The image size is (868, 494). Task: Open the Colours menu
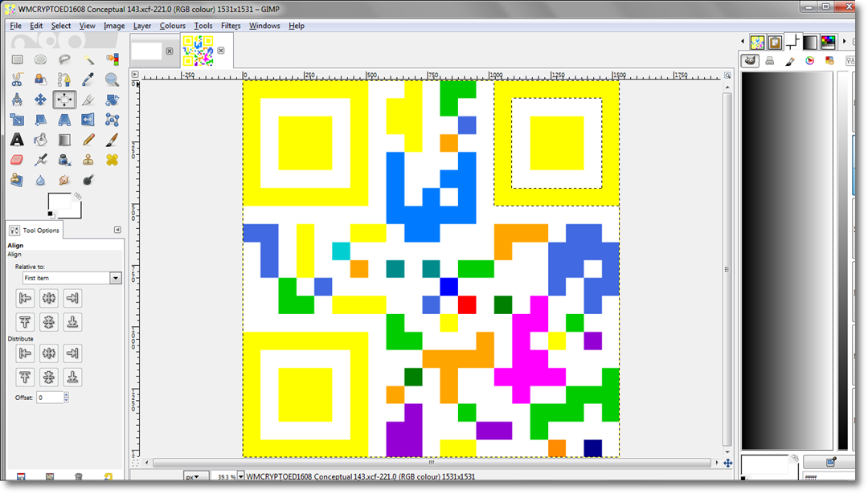point(172,26)
